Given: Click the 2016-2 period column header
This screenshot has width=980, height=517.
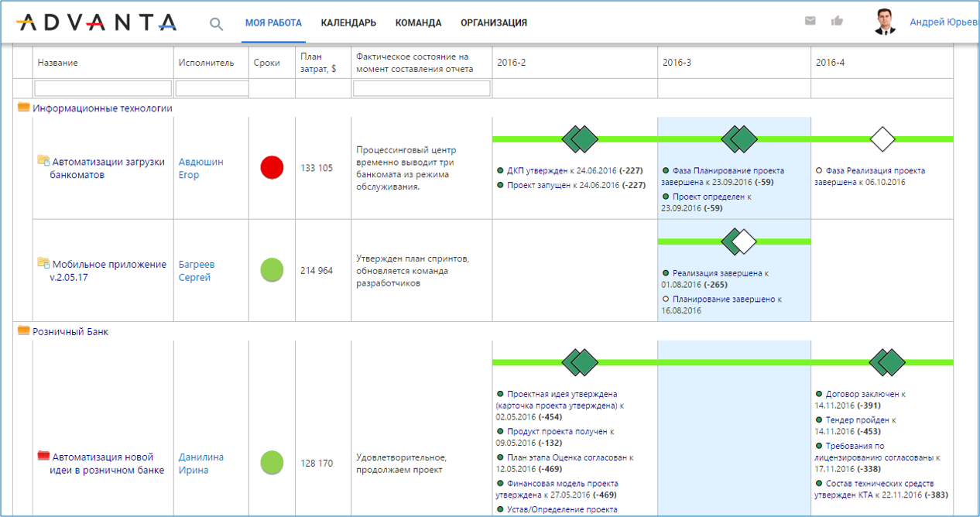Looking at the screenshot, I should click(x=512, y=63).
